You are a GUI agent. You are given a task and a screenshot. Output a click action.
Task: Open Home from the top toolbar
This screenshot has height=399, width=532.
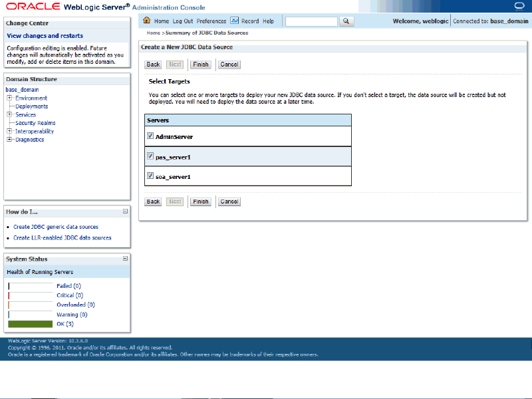tap(162, 21)
